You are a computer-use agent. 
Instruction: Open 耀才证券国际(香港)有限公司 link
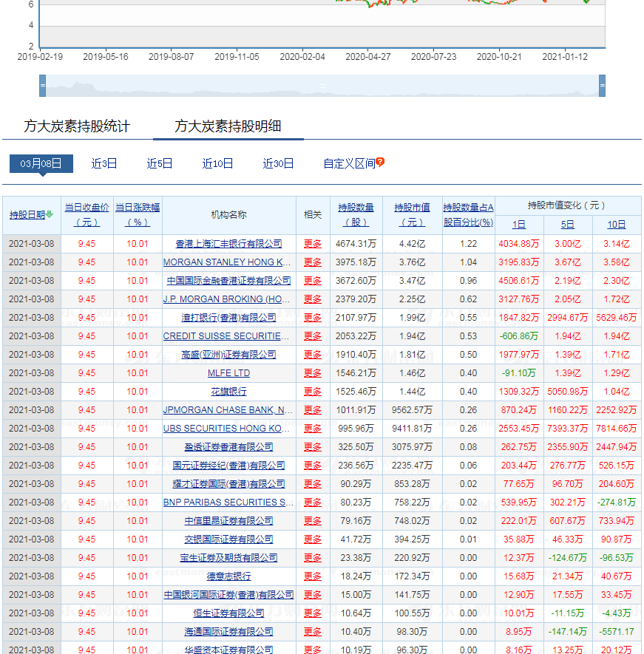click(x=228, y=484)
